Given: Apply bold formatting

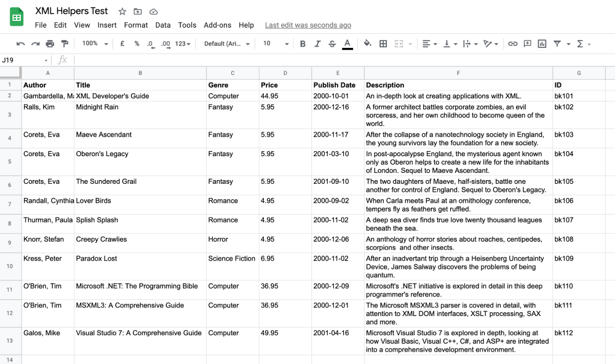Looking at the screenshot, I should click(302, 44).
